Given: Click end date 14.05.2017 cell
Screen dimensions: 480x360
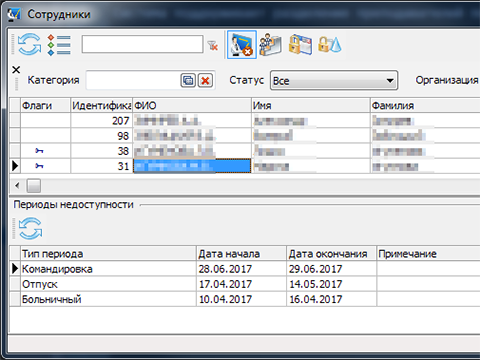Looking at the screenshot, I should tap(331, 284).
